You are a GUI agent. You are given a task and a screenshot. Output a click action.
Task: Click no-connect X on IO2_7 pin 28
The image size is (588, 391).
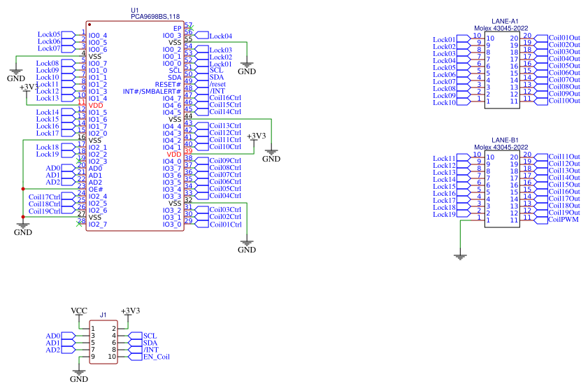[79, 224]
